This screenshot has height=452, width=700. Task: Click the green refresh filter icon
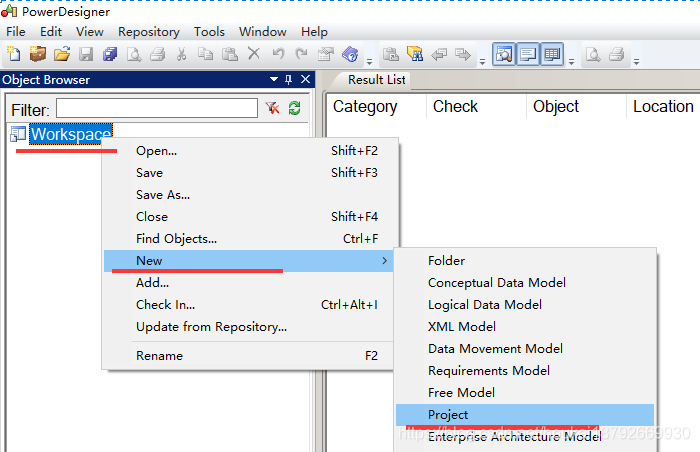[x=295, y=108]
